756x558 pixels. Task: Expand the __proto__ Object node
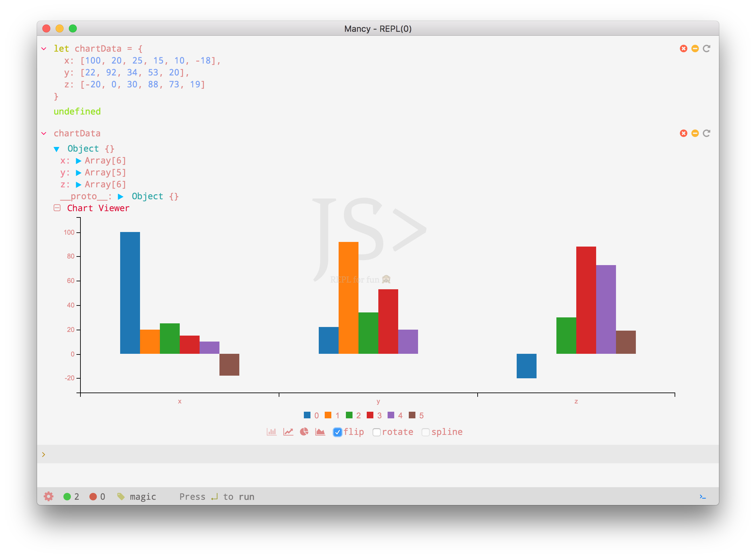point(120,197)
